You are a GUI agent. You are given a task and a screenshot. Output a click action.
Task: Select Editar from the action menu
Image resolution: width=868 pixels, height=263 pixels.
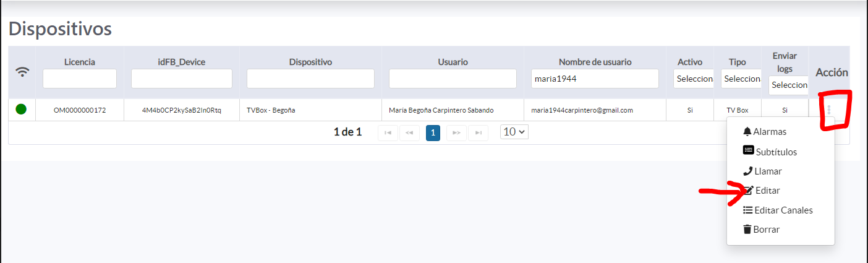pos(767,191)
